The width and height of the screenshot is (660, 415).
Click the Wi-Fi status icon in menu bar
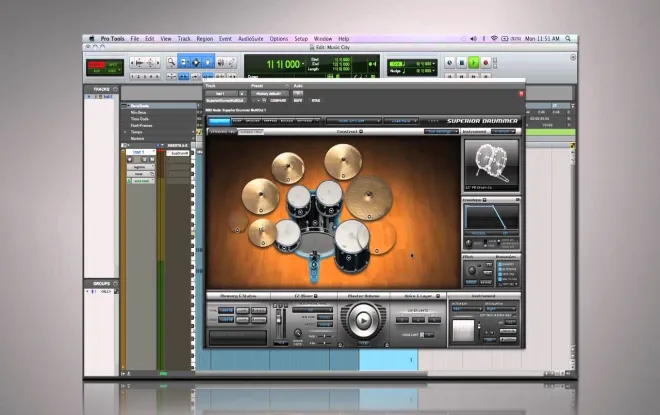click(x=494, y=38)
